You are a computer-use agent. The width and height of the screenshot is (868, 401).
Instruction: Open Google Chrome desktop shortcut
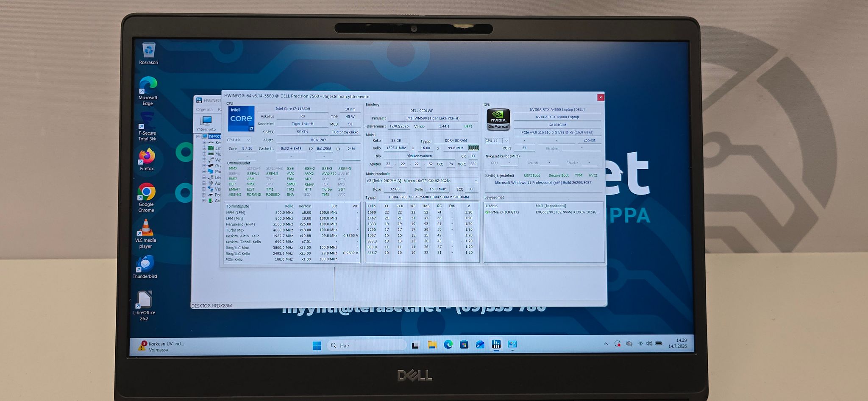pyautogui.click(x=146, y=198)
